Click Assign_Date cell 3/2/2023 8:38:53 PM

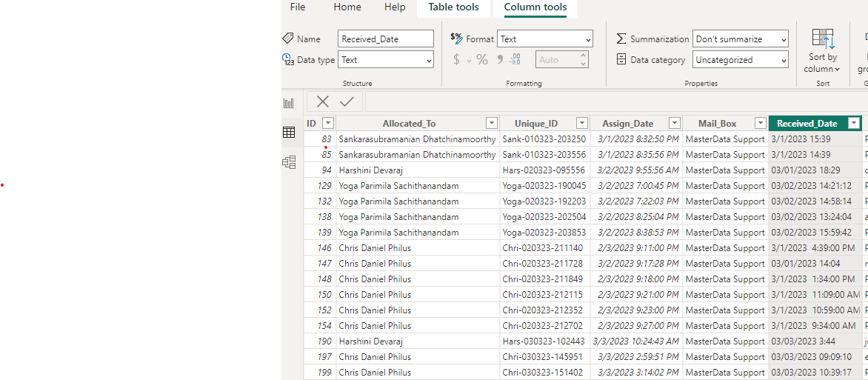(636, 233)
